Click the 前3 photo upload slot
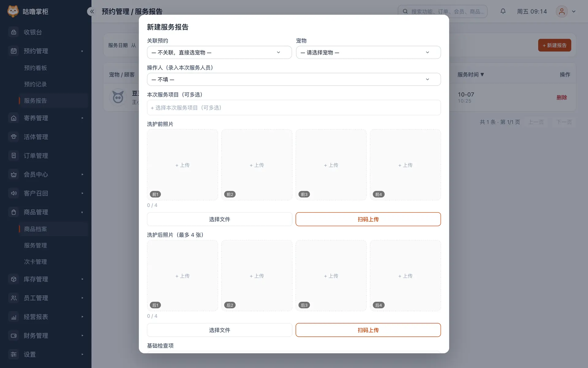The height and width of the screenshot is (368, 588). click(331, 165)
